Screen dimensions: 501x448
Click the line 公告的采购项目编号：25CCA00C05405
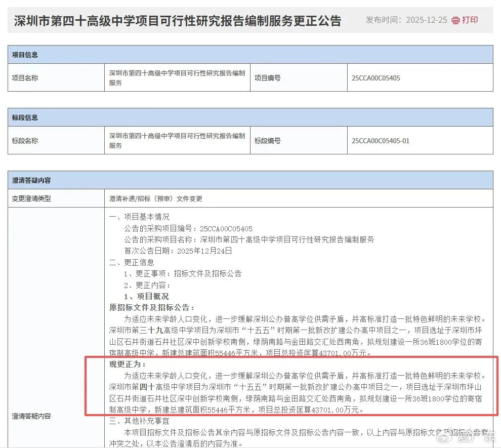click(x=188, y=228)
